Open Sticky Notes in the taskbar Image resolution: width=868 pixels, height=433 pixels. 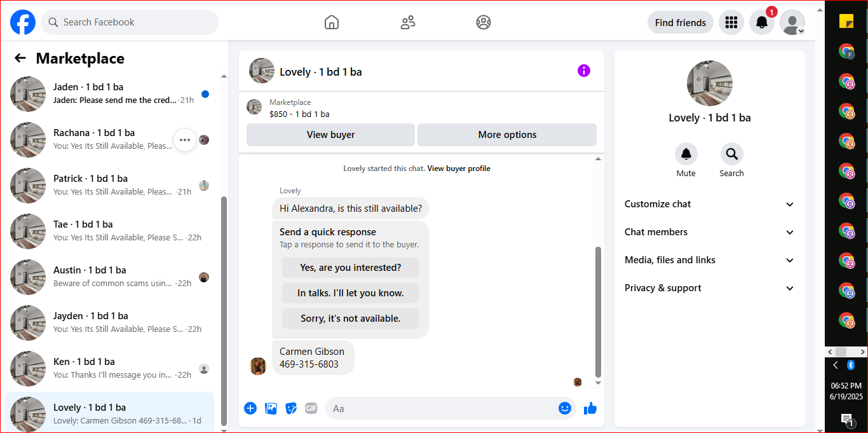pos(846,21)
